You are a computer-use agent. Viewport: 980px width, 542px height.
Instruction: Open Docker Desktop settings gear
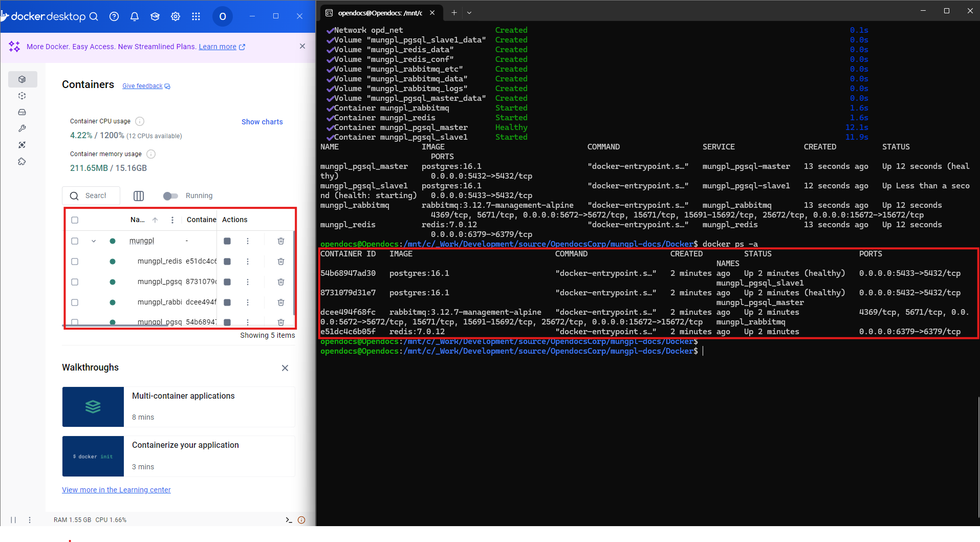pos(176,16)
